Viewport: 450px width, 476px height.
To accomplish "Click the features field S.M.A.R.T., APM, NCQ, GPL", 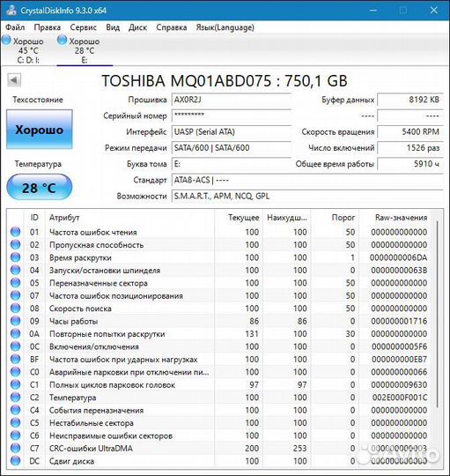I will coord(307,196).
